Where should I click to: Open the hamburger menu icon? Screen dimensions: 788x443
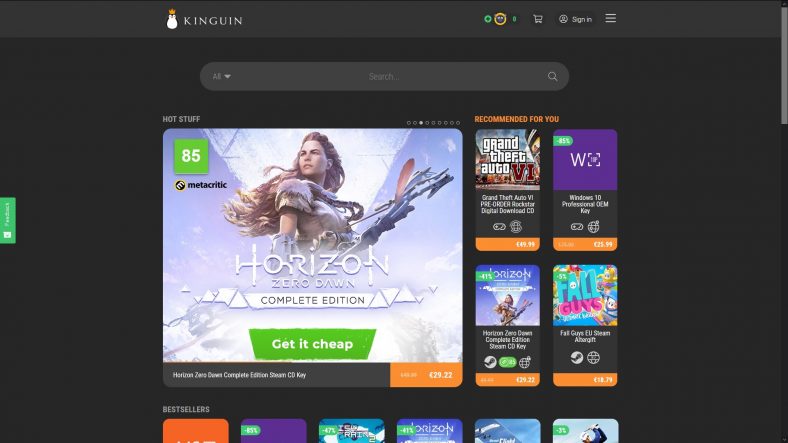(x=611, y=19)
